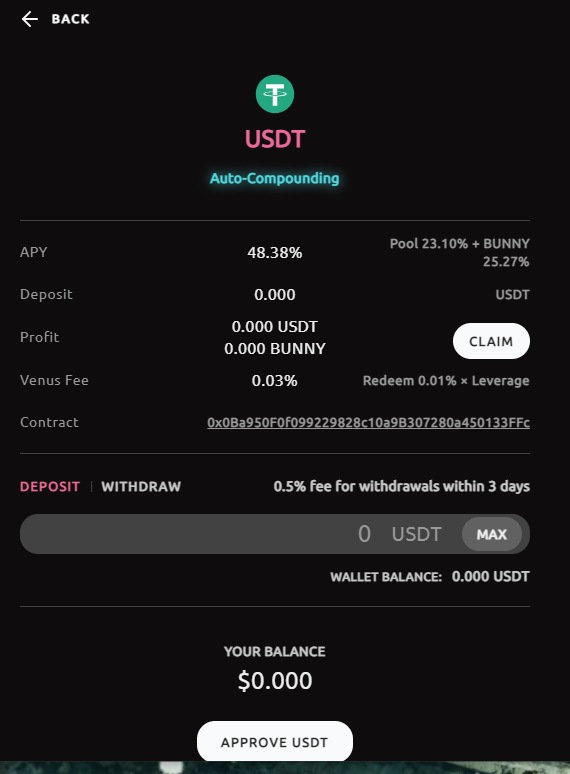Click the USDT pool title
Screen dimensions: 570x774
pyautogui.click(x=275, y=139)
